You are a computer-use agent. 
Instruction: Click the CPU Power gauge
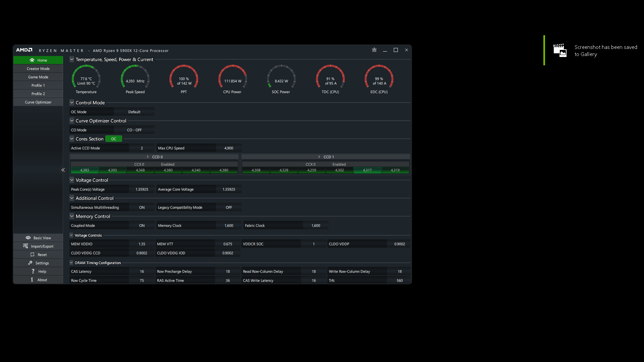pyautogui.click(x=233, y=77)
